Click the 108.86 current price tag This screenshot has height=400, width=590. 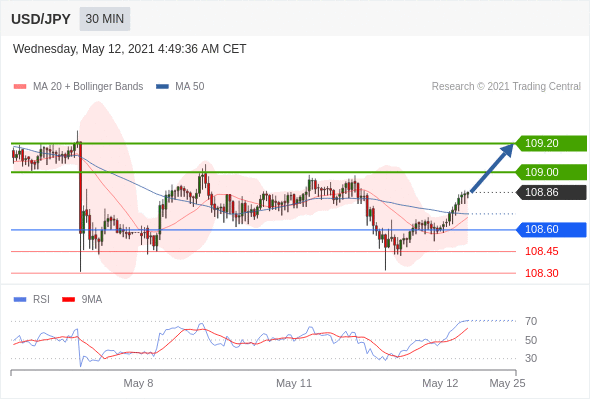coord(551,192)
